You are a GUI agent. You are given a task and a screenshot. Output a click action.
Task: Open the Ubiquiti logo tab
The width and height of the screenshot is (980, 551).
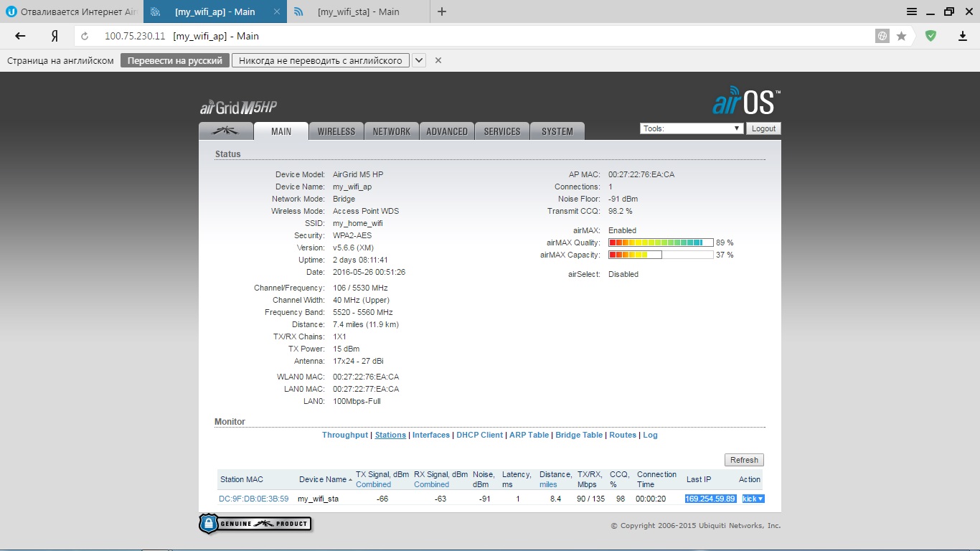226,131
